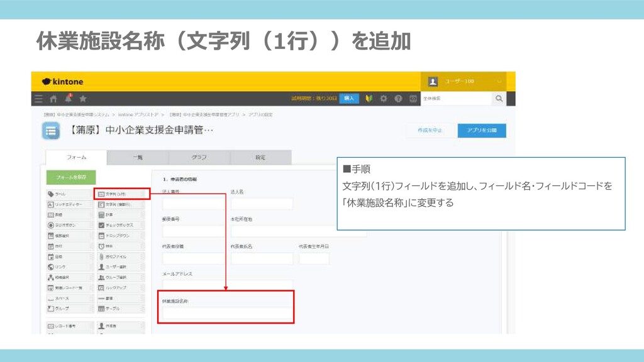The image size is (644, 362).
Task: Open the help question mark icon
Action: (398, 99)
